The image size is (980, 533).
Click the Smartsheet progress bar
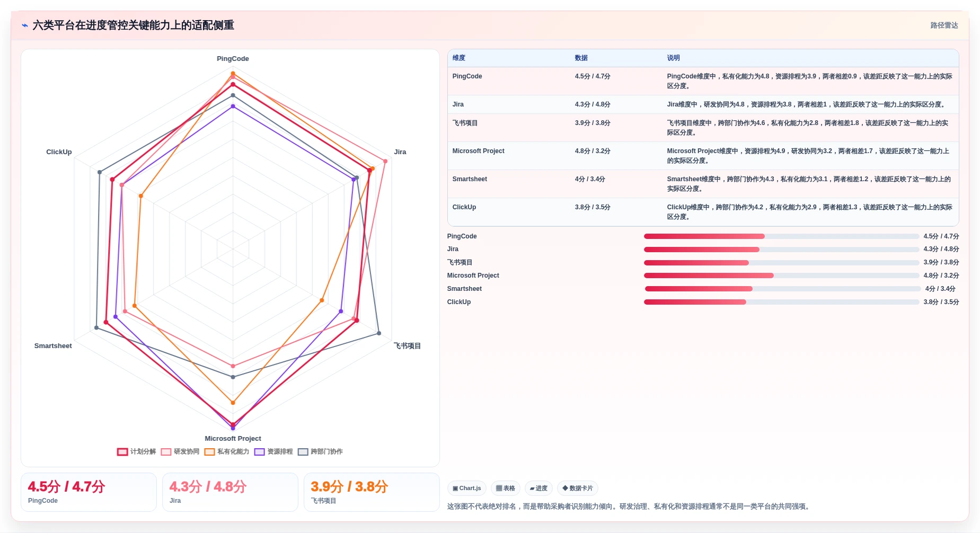click(x=783, y=289)
